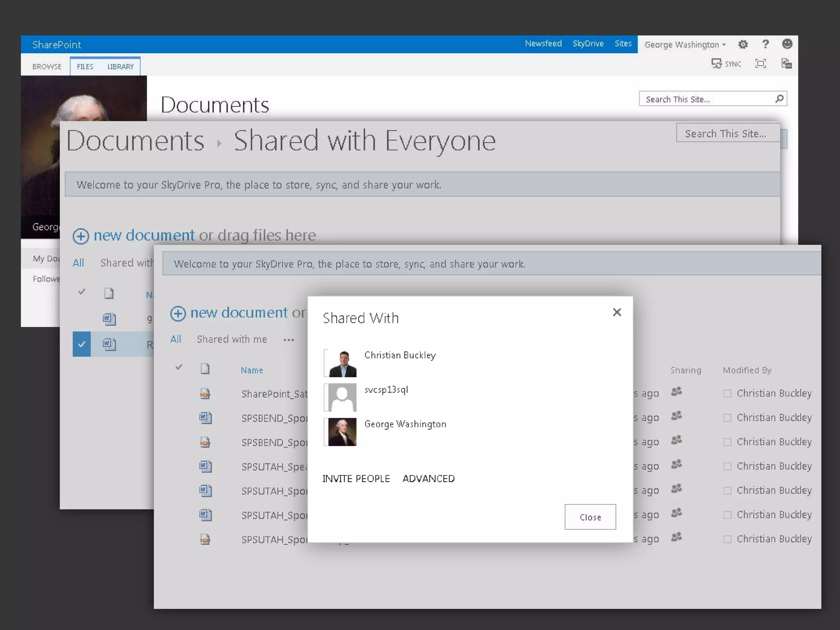
Task: Toggle the focus on content icon
Action: (760, 64)
